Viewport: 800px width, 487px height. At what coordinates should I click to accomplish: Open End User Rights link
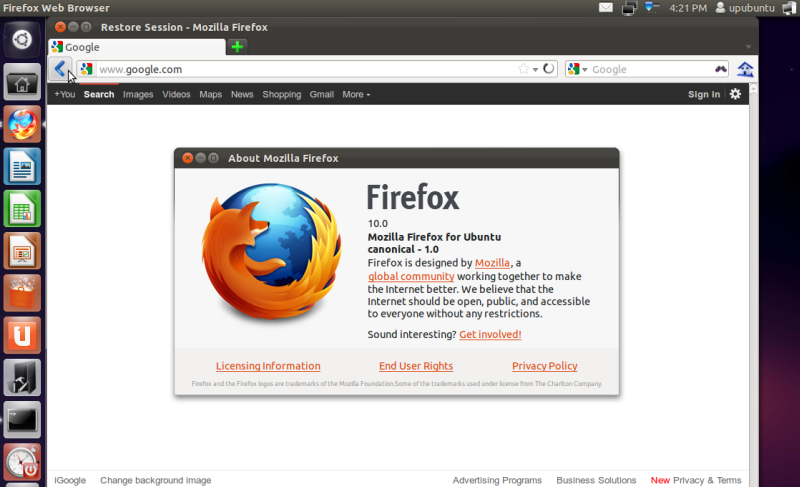coord(416,366)
